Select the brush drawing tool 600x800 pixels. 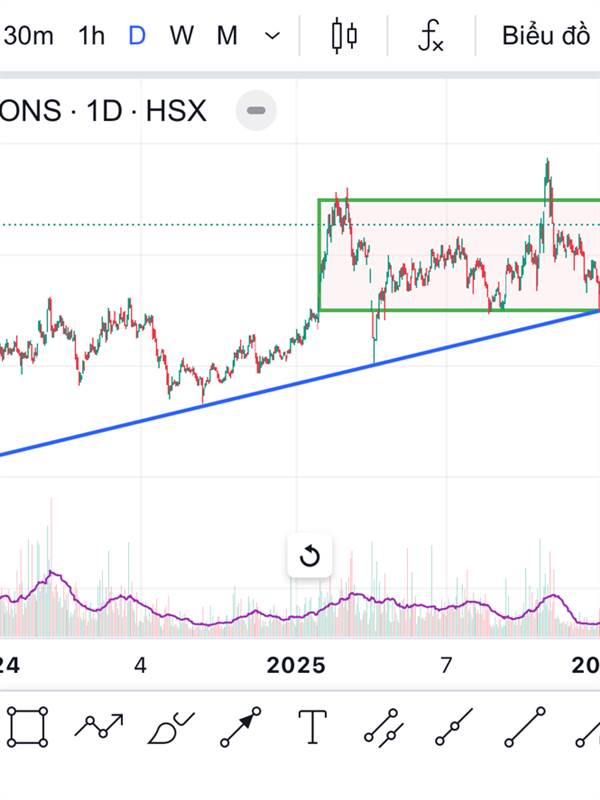point(170,727)
